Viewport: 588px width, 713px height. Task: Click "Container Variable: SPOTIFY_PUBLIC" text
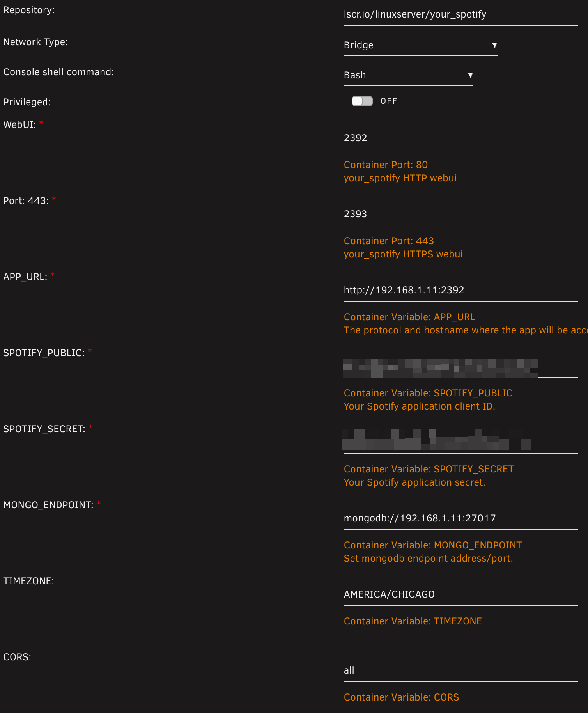point(428,393)
